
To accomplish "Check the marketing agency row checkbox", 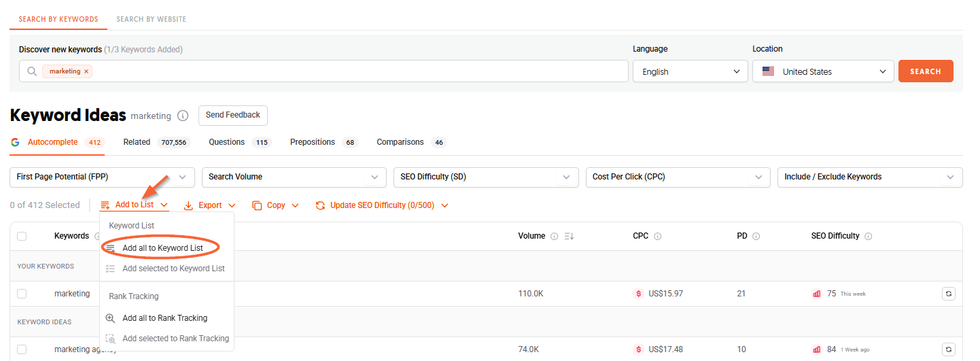I will click(22, 349).
